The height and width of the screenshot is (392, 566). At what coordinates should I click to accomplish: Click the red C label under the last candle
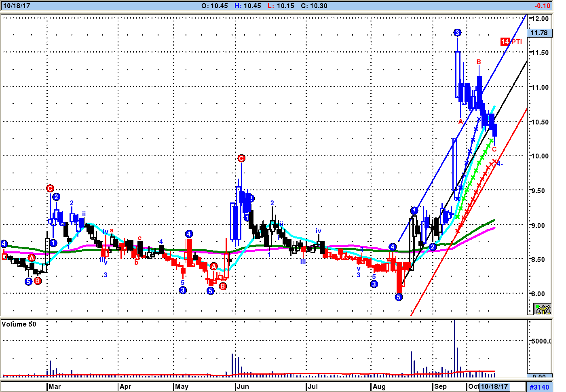tap(494, 150)
